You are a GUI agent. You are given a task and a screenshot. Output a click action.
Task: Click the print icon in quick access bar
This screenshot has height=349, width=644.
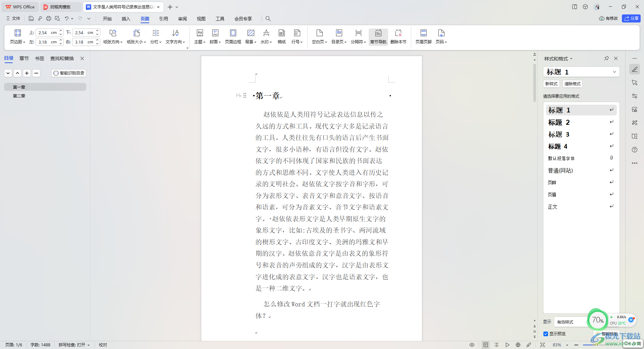pos(49,18)
